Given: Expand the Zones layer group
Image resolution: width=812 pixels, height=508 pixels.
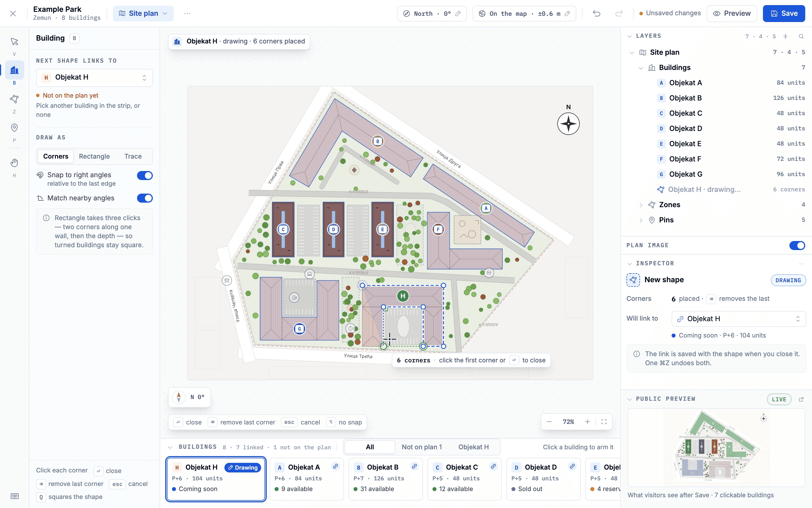Looking at the screenshot, I should [x=641, y=205].
